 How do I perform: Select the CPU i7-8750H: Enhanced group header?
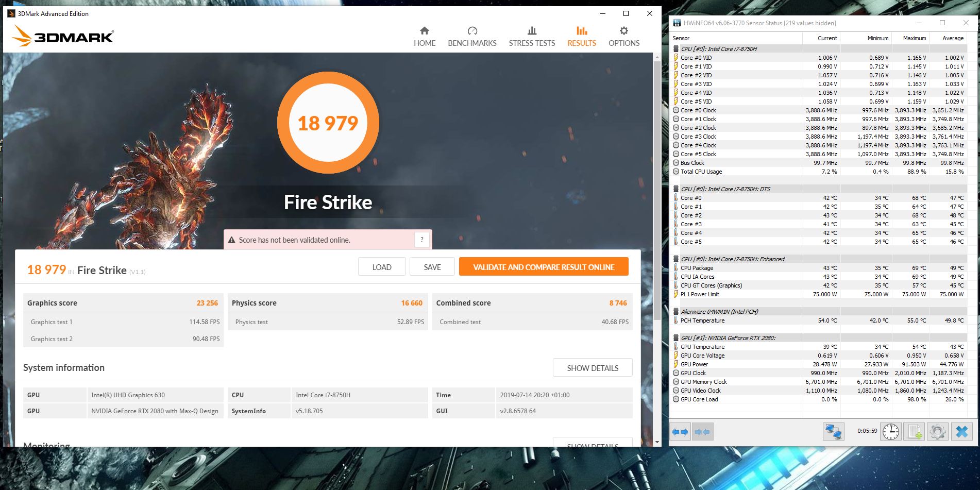819,259
